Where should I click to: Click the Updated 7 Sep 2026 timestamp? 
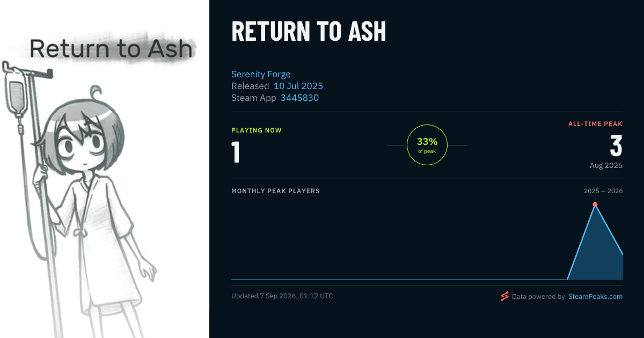point(282,296)
